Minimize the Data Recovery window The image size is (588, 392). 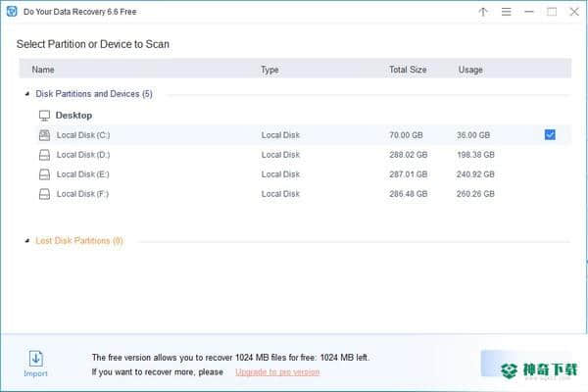(529, 12)
